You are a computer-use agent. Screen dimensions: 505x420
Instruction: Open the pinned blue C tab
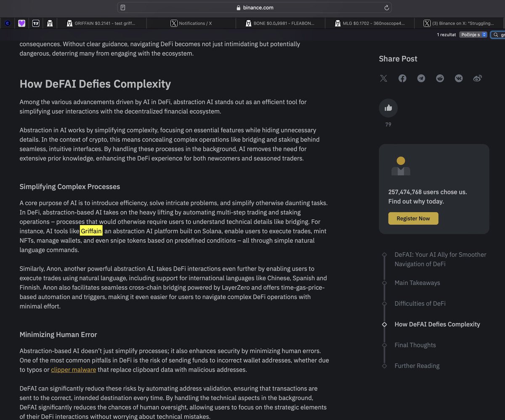pyautogui.click(x=8, y=24)
